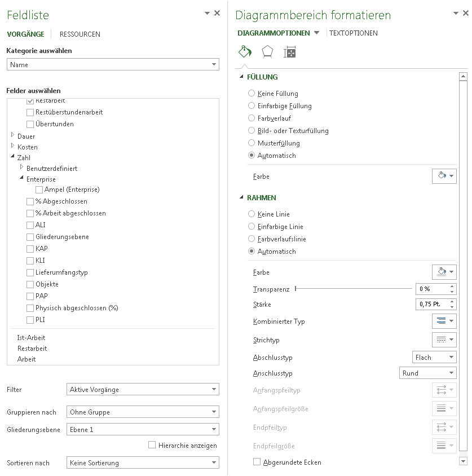This screenshot has width=472, height=476.
Task: Open the Filter Aktive Vorgänge dropdown
Action: tap(143, 389)
